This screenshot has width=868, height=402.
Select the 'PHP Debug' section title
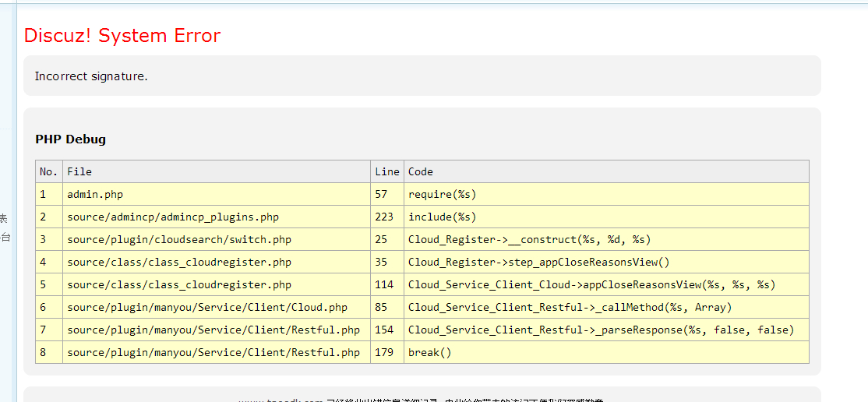tap(70, 139)
